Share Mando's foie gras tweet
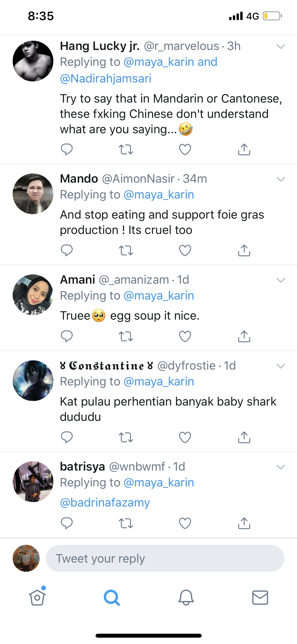 (244, 250)
